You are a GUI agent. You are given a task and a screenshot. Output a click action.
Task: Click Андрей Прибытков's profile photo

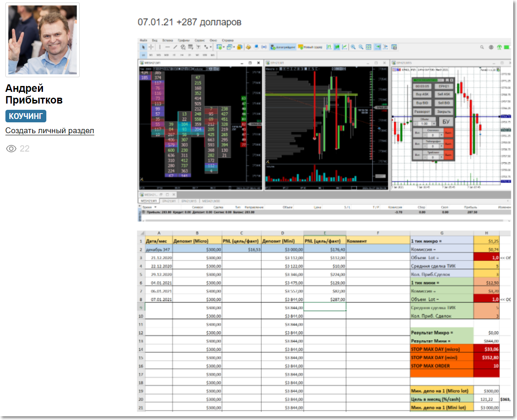point(43,40)
